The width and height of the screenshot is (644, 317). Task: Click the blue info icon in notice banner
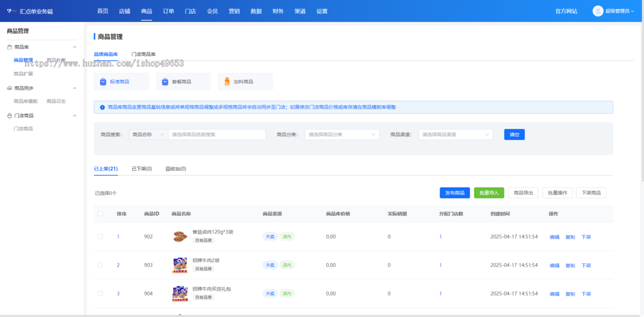102,107
